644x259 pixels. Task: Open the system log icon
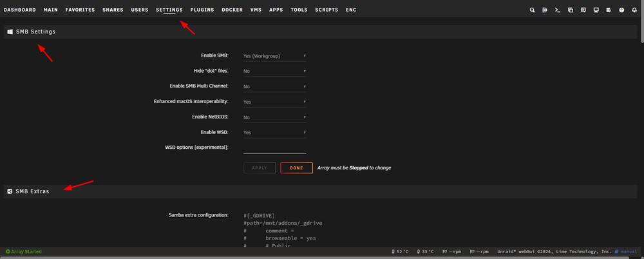coord(609,10)
